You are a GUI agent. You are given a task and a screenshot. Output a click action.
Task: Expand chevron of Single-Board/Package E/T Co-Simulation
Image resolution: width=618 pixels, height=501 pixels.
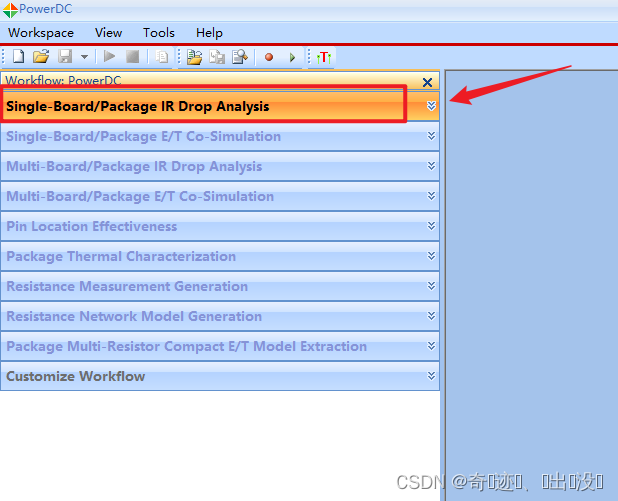(431, 136)
